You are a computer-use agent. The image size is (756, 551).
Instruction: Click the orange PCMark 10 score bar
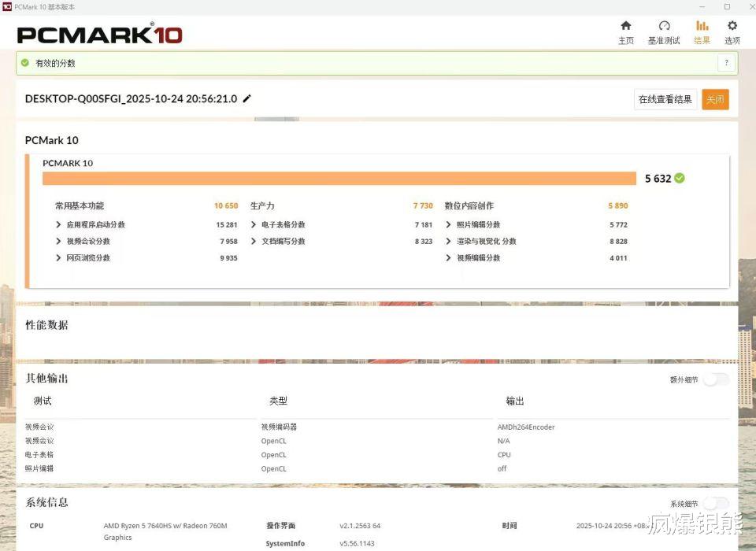pyautogui.click(x=339, y=179)
